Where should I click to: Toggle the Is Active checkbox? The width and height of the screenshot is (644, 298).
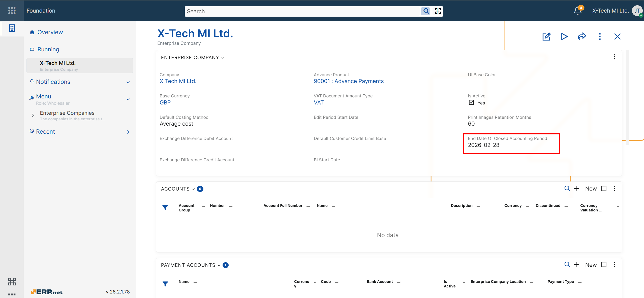click(471, 102)
